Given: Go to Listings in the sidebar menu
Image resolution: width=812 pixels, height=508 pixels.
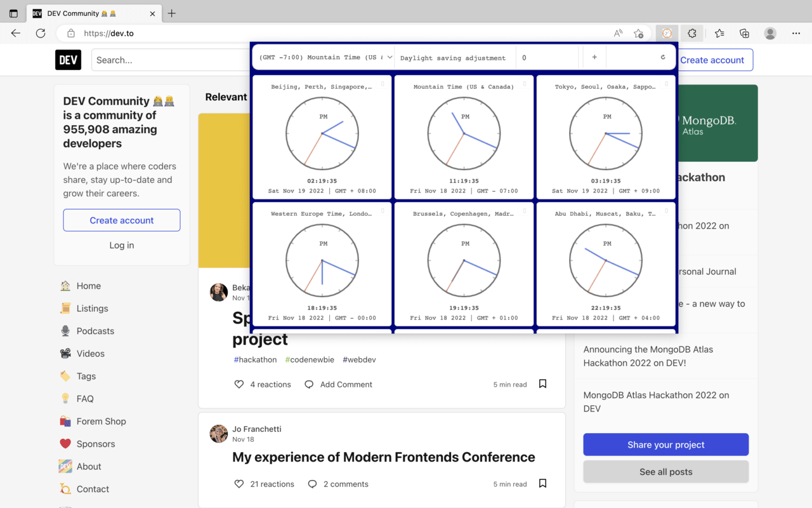Looking at the screenshot, I should coord(93,309).
